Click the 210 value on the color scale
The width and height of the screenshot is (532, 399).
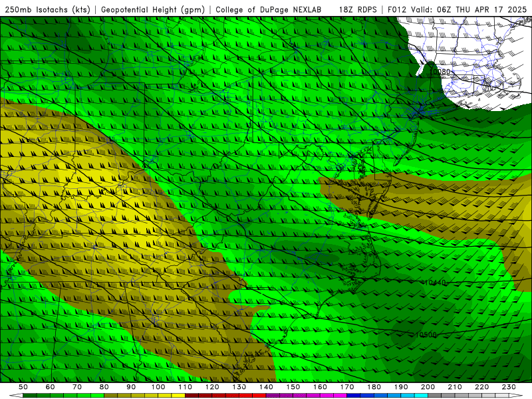[455, 387]
